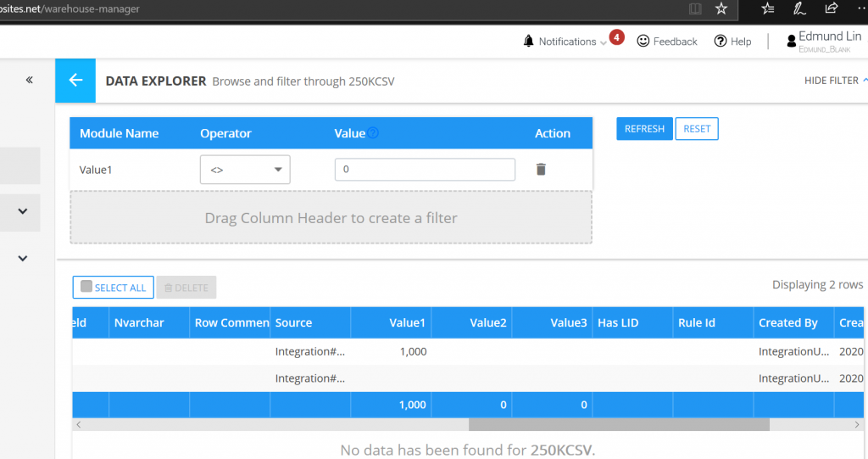Click the browser favorites star icon
Image resolution: width=868 pixels, height=459 pixels.
(x=721, y=9)
